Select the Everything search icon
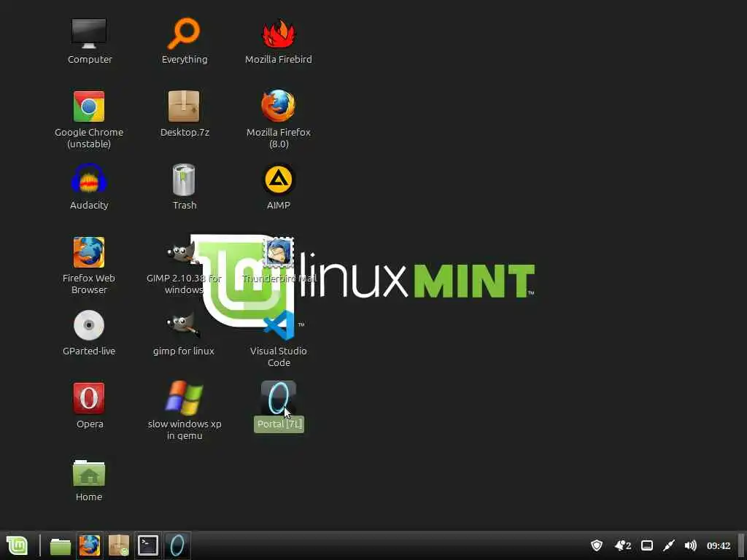The image size is (747, 560). (184, 34)
